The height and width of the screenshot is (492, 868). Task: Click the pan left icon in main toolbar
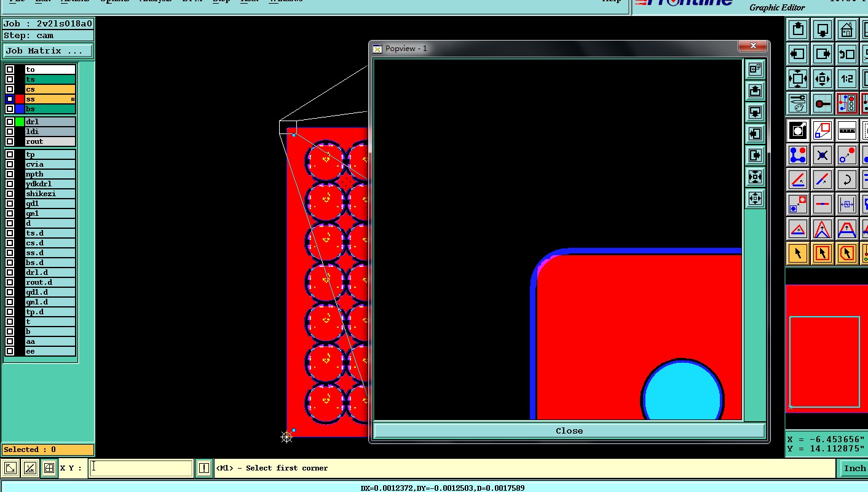pos(798,54)
